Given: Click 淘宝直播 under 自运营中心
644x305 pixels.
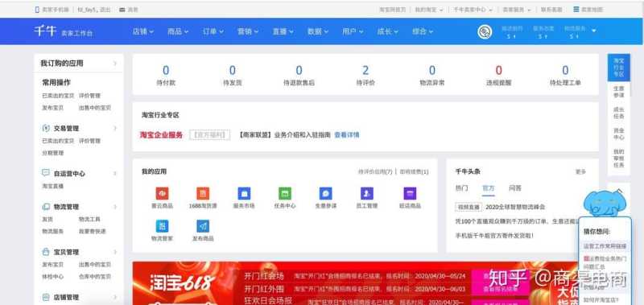Looking at the screenshot, I should click(x=52, y=186).
